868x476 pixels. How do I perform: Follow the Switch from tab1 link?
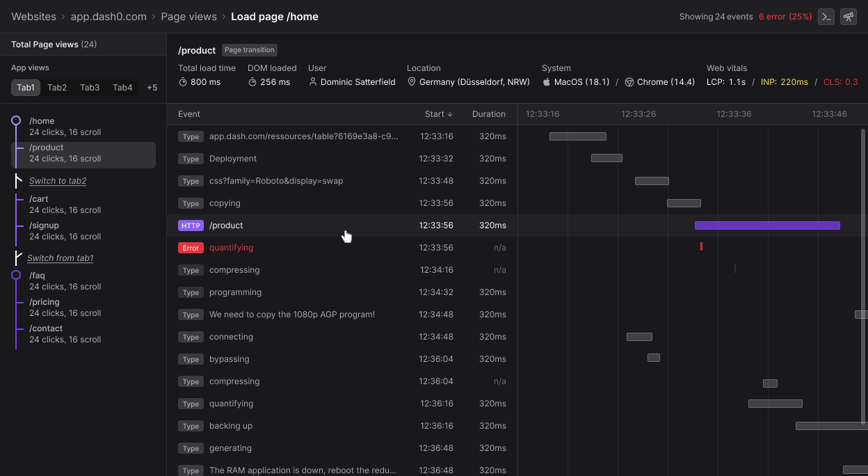(x=61, y=258)
